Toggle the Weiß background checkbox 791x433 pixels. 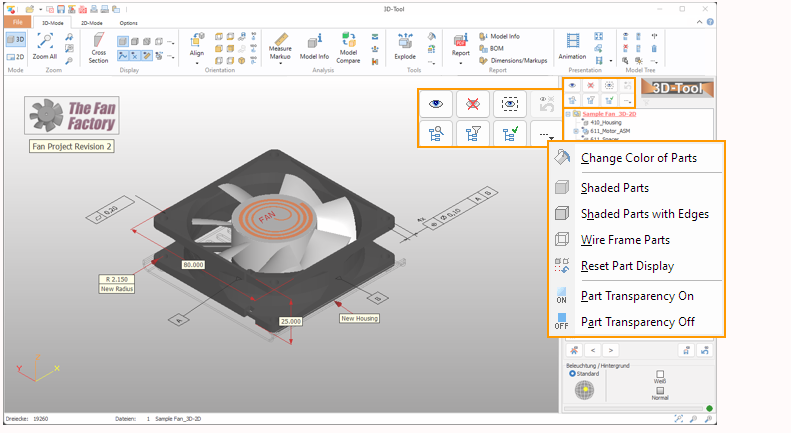(660, 374)
